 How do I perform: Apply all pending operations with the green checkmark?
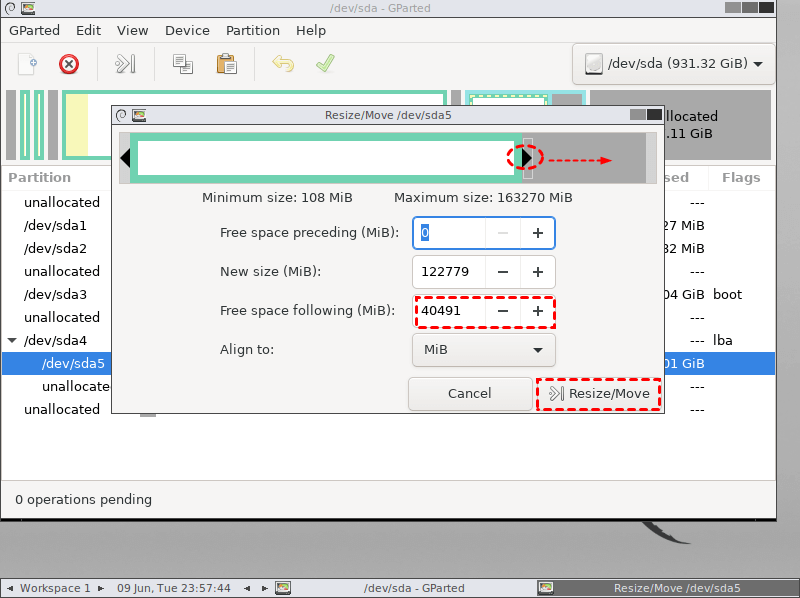click(x=324, y=63)
